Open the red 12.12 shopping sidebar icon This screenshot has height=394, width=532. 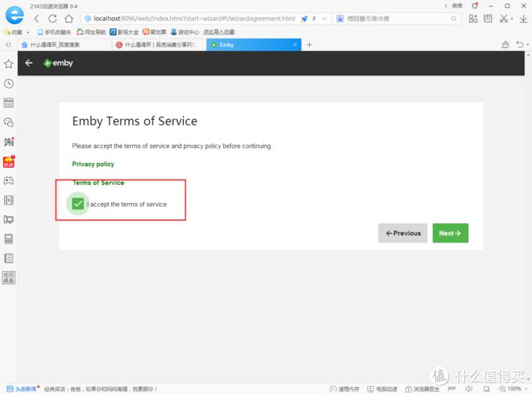(9, 161)
